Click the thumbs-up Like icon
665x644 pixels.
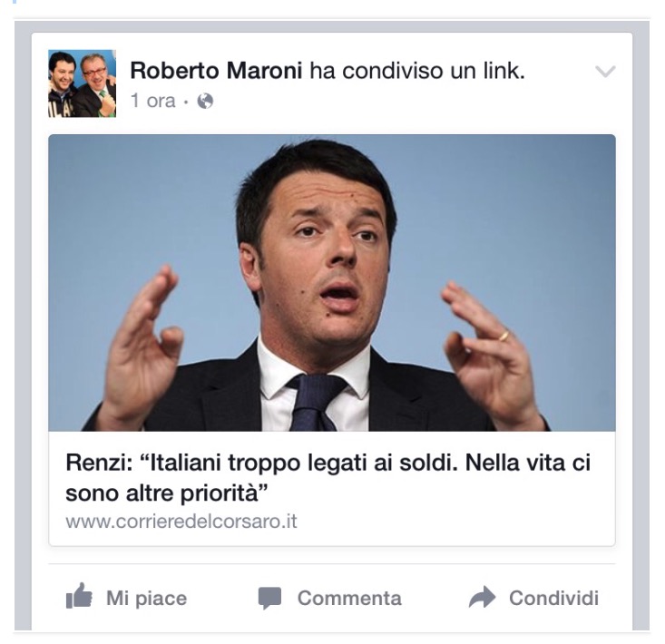pos(79,596)
